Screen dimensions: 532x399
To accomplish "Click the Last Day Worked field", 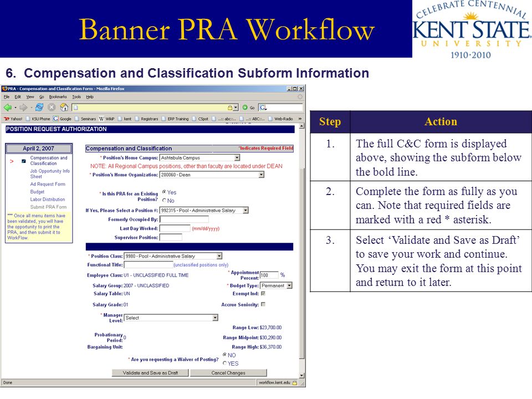I will click(x=175, y=228).
